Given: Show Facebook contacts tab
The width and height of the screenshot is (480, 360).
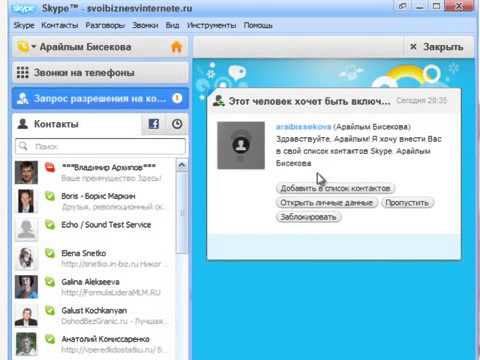Looking at the screenshot, I should (x=153, y=124).
